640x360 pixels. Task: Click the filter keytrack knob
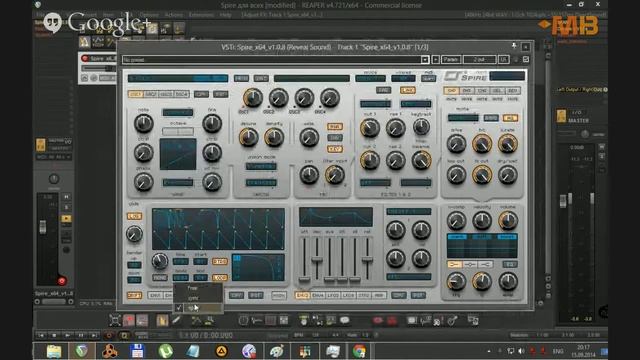click(421, 127)
